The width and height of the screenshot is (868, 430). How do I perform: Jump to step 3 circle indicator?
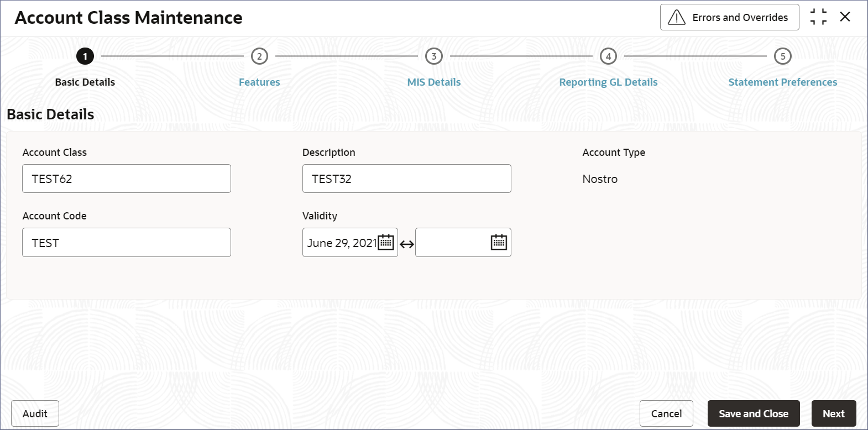click(434, 56)
